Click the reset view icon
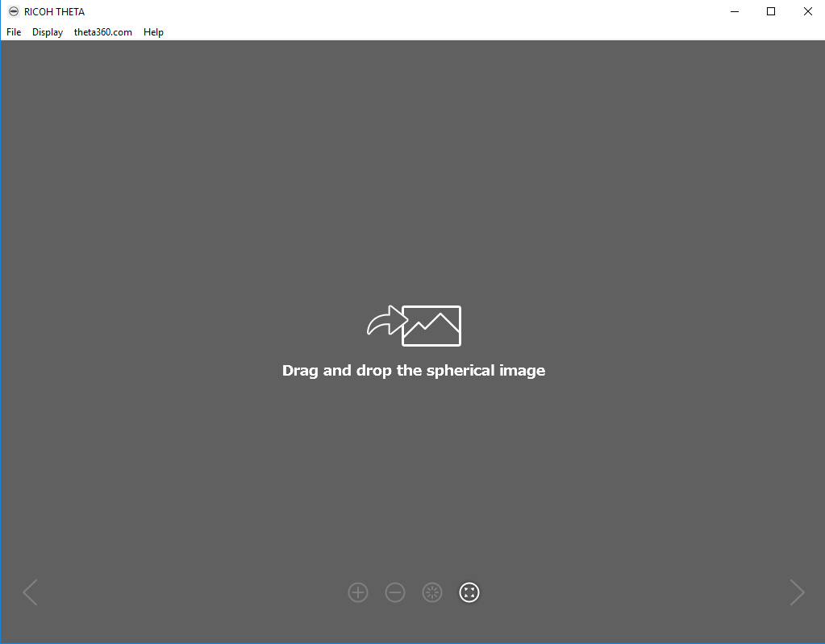 point(432,592)
